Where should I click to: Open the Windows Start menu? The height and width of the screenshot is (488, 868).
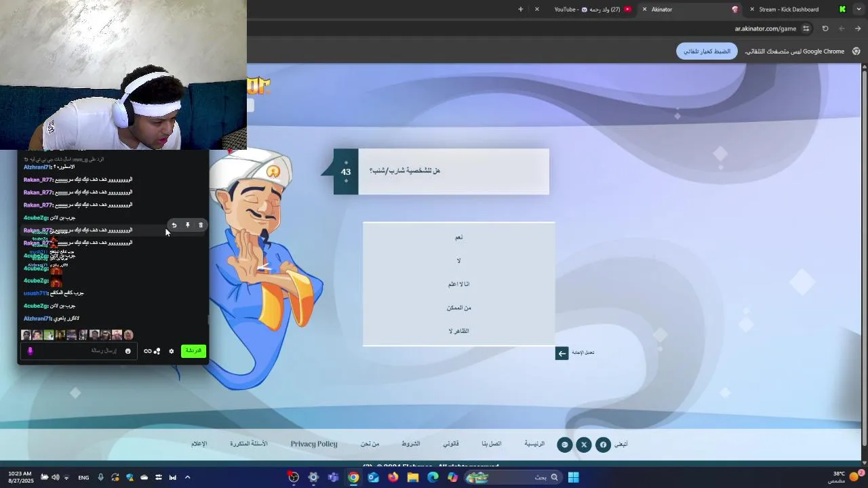(x=574, y=477)
